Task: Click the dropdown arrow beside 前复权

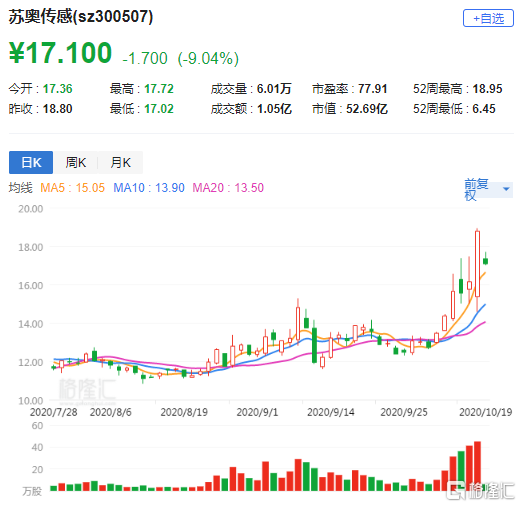Action: point(506,189)
